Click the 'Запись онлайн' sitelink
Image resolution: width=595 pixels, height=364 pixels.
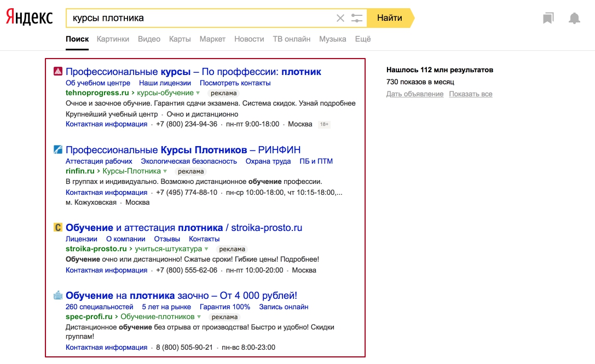pos(284,307)
